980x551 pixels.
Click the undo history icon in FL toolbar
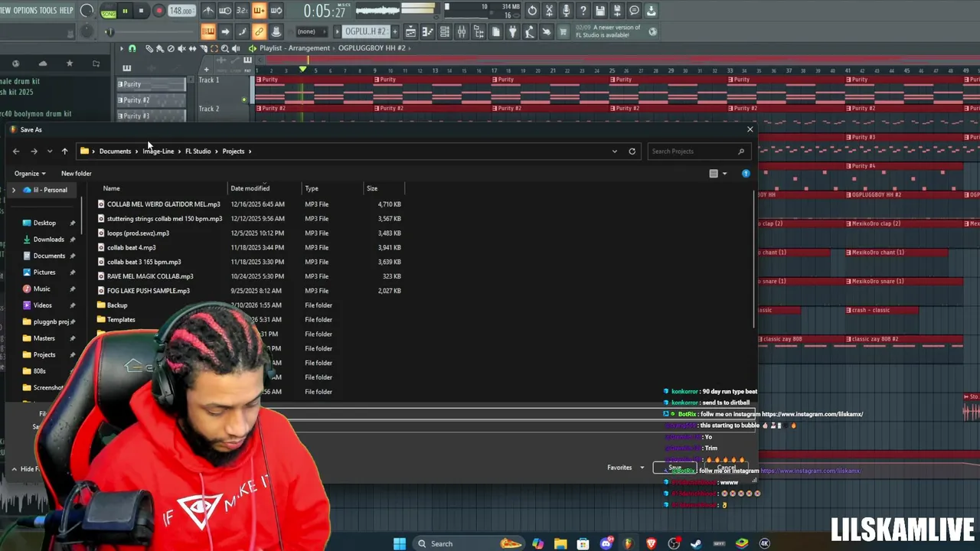coord(532,11)
